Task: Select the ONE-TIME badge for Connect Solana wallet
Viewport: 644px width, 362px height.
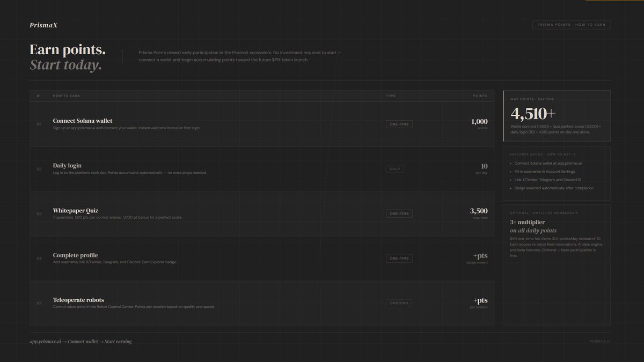Action: (x=399, y=124)
